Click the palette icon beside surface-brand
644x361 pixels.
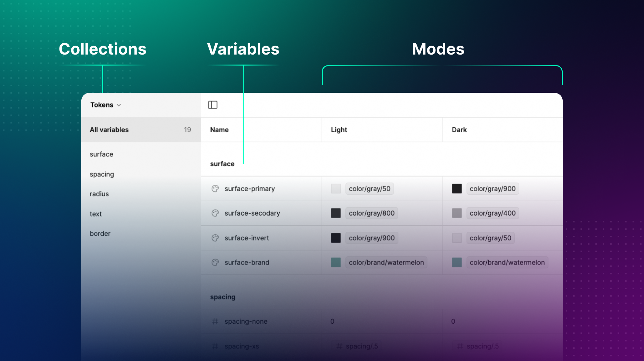pyautogui.click(x=215, y=262)
